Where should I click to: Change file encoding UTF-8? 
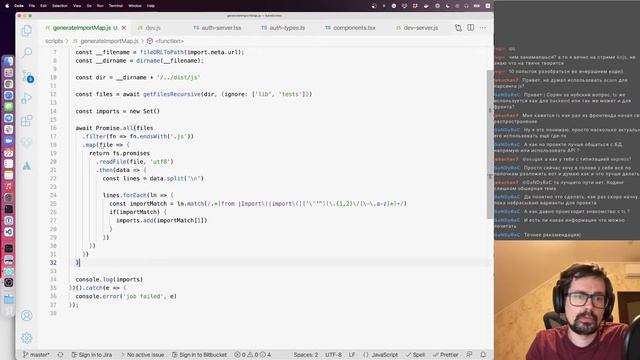333,355
